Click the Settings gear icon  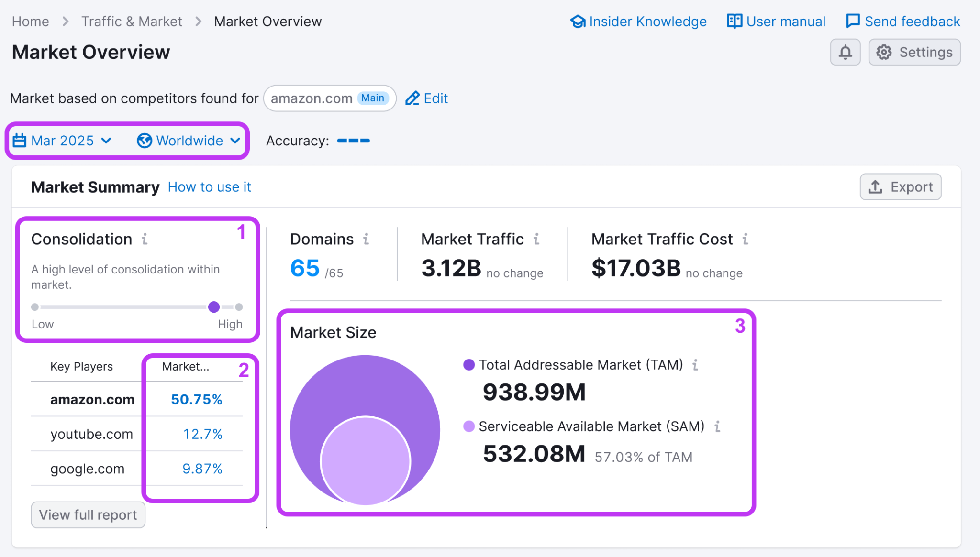click(883, 52)
